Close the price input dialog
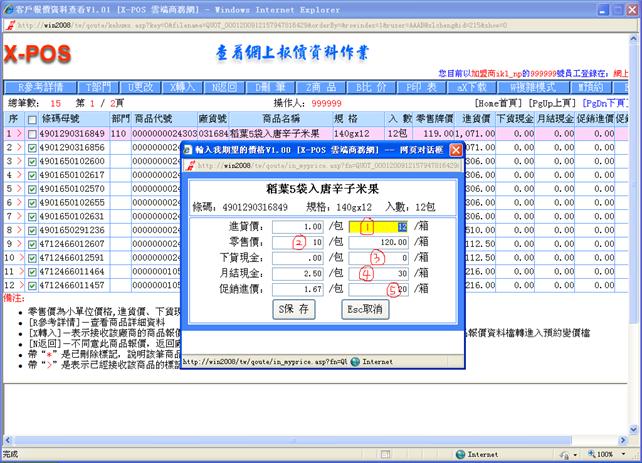The width and height of the screenshot is (642, 463). click(454, 149)
